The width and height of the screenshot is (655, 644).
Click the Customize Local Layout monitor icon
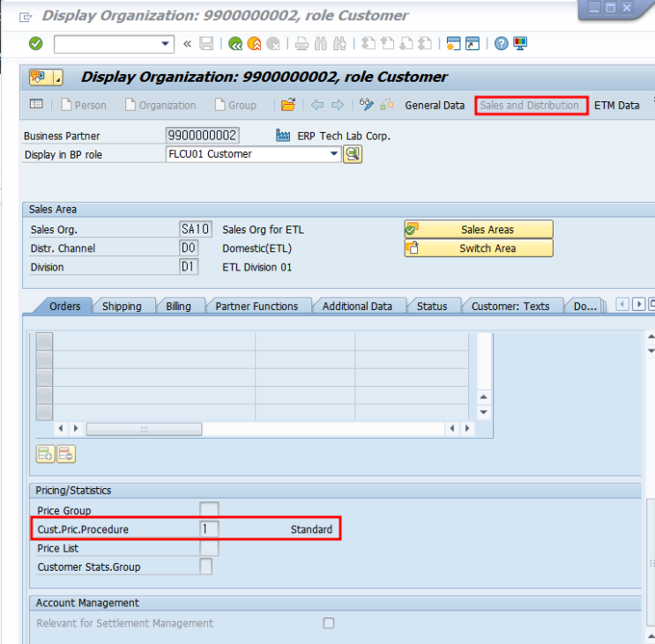click(x=520, y=43)
